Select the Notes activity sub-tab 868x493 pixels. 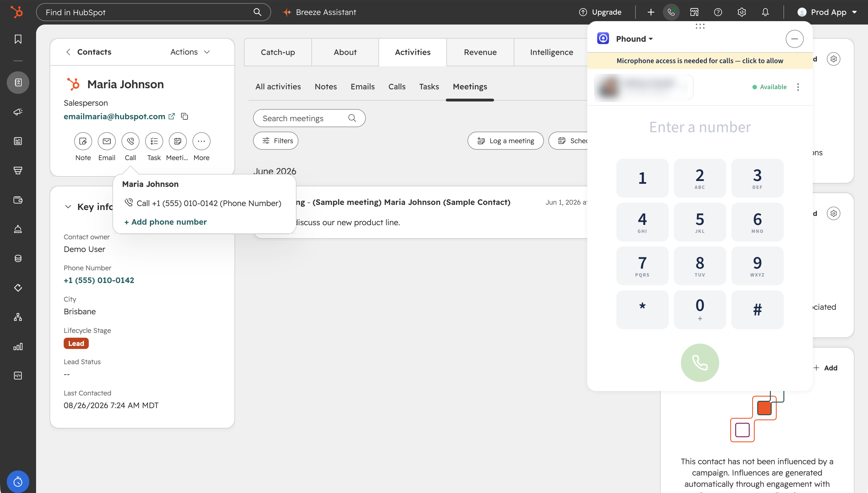tap(326, 87)
